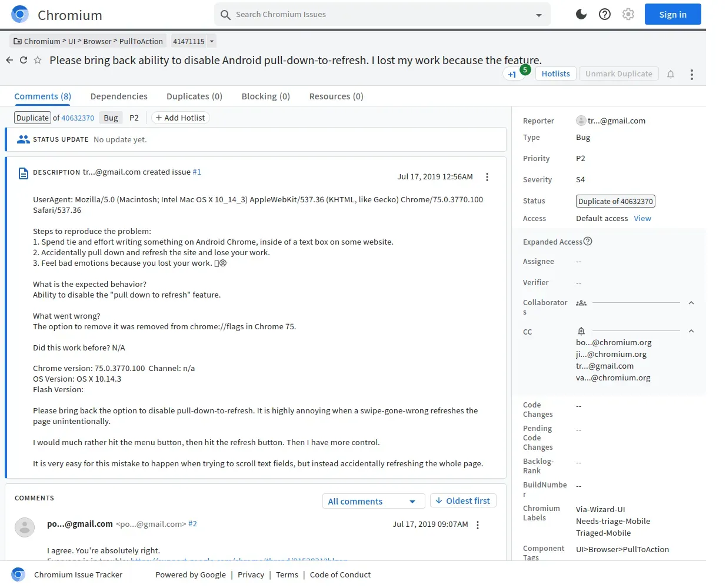Image resolution: width=726 pixels, height=588 pixels.
Task: Click PullToAction breadcrumb item
Action: [x=141, y=41]
